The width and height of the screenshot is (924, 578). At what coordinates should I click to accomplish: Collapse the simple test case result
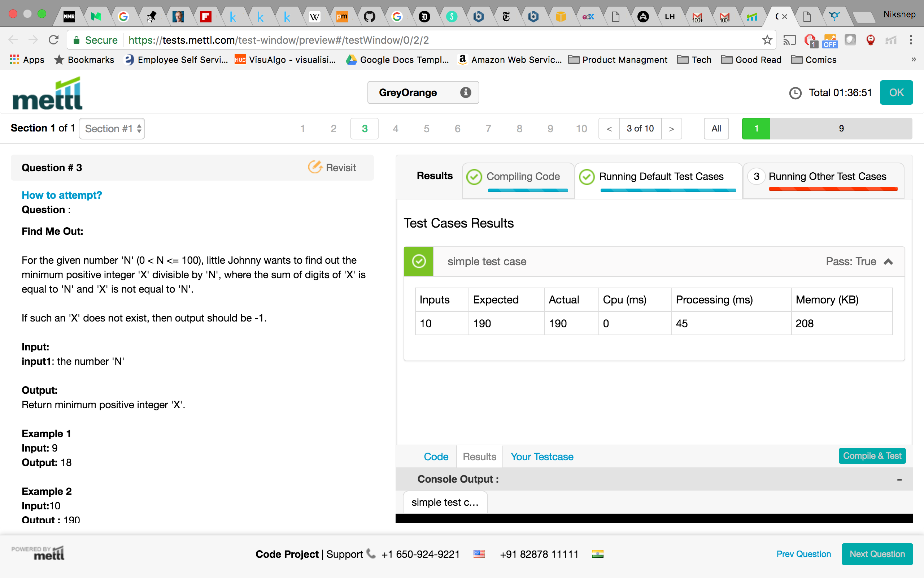click(888, 262)
